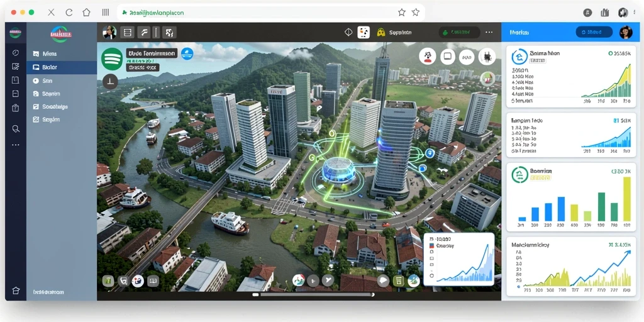The width and height of the screenshot is (644, 322).
Task: Select the circle radio at bottom of chart legend
Action: [x=431, y=276]
